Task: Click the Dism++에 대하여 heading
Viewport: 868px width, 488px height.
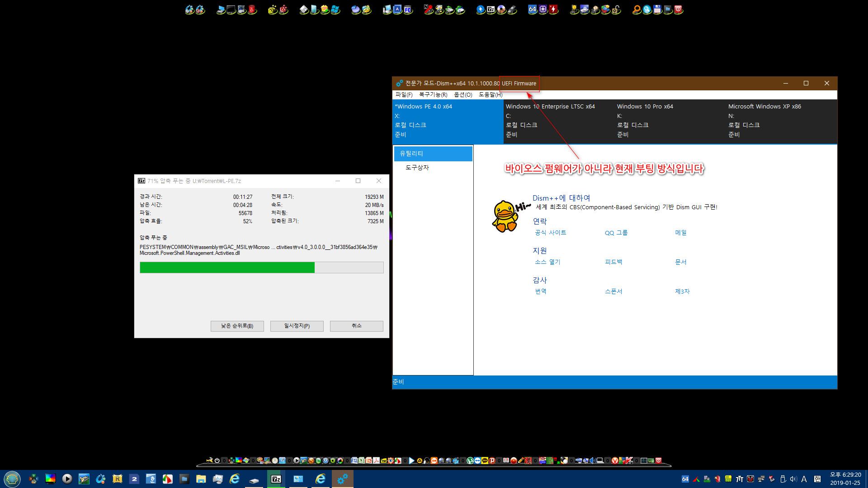Action: 561,198
